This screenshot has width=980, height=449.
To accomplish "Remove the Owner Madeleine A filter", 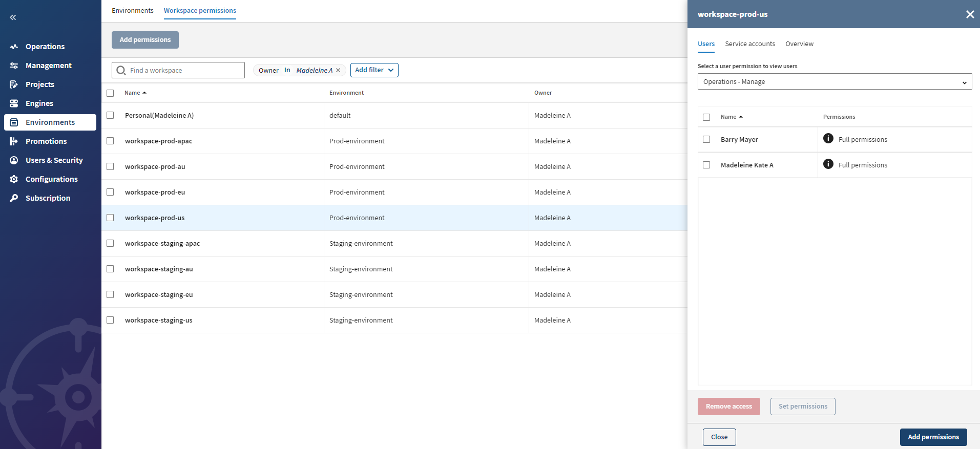I will [338, 71].
